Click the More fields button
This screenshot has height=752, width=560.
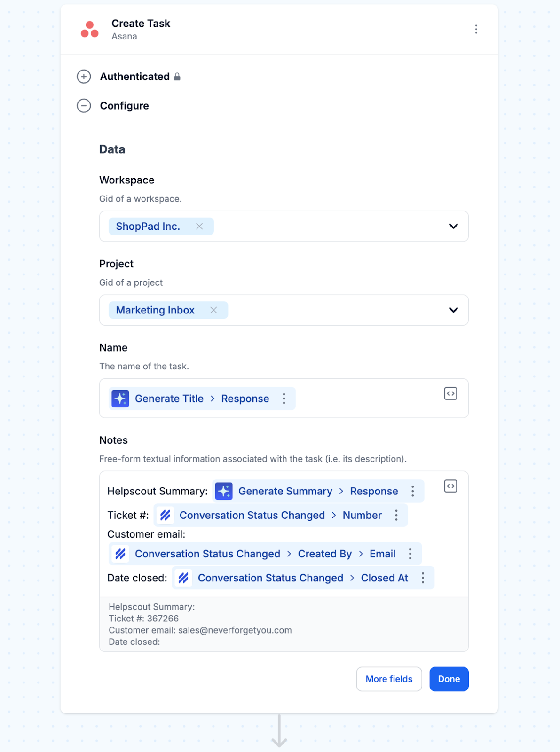(x=389, y=679)
